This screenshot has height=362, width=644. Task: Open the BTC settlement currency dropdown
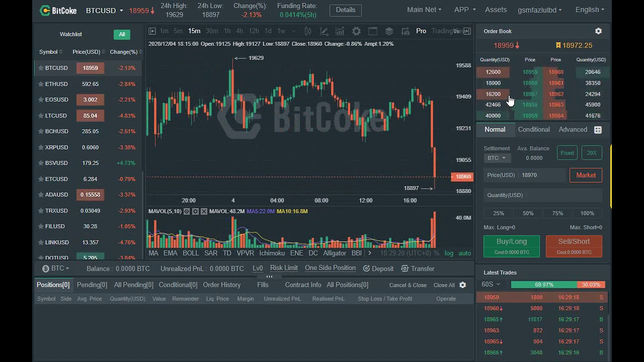click(497, 158)
